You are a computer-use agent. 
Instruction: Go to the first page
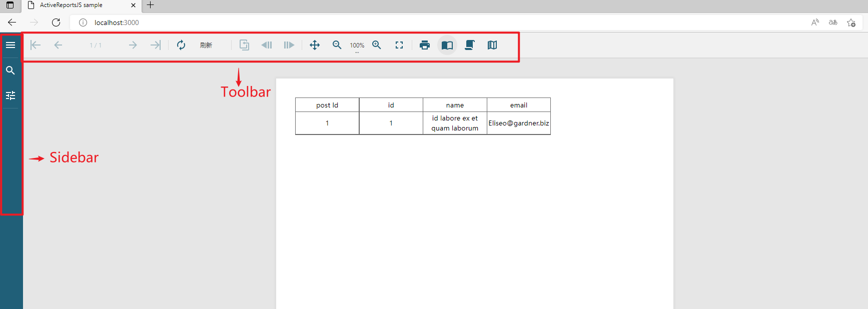[x=36, y=45]
